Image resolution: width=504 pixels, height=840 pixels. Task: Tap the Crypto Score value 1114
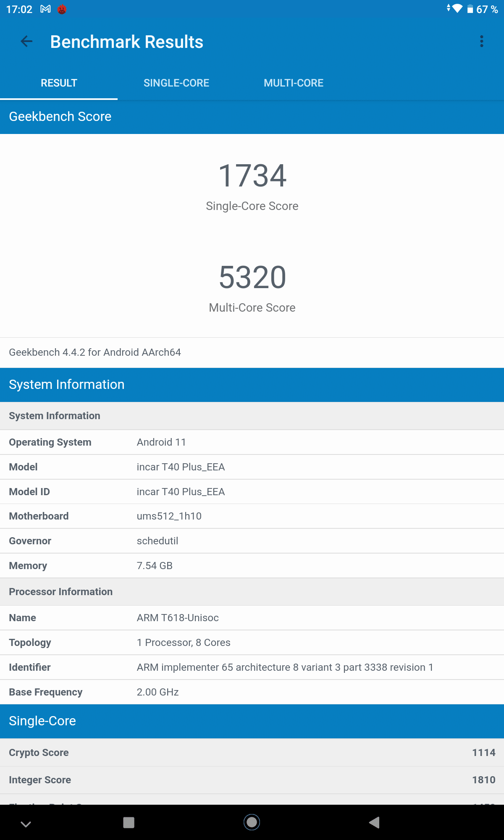(484, 753)
